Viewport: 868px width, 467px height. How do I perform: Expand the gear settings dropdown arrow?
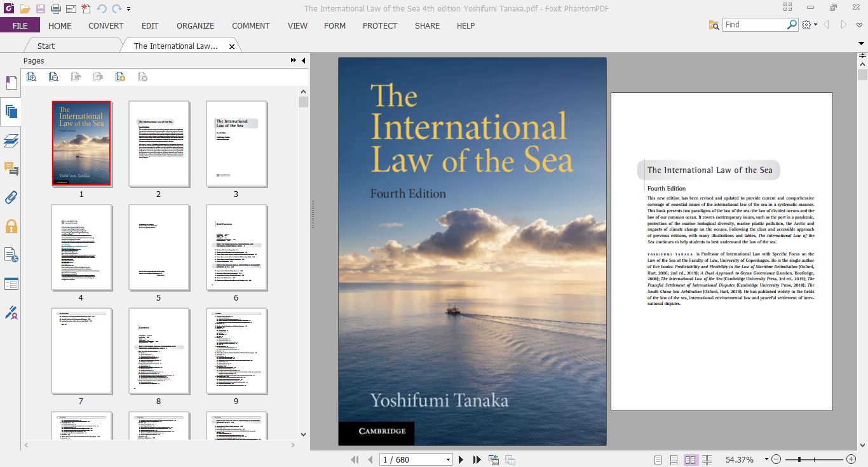click(x=815, y=25)
